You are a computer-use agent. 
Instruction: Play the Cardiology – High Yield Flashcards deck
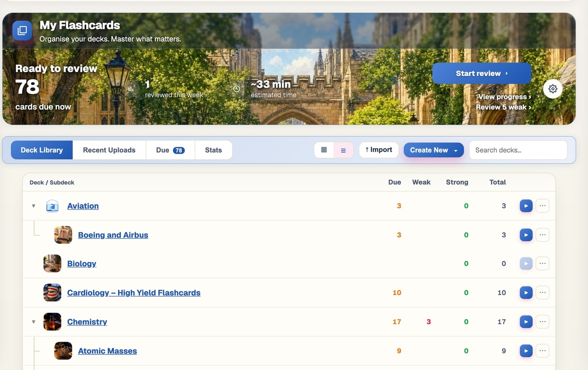[x=526, y=293]
